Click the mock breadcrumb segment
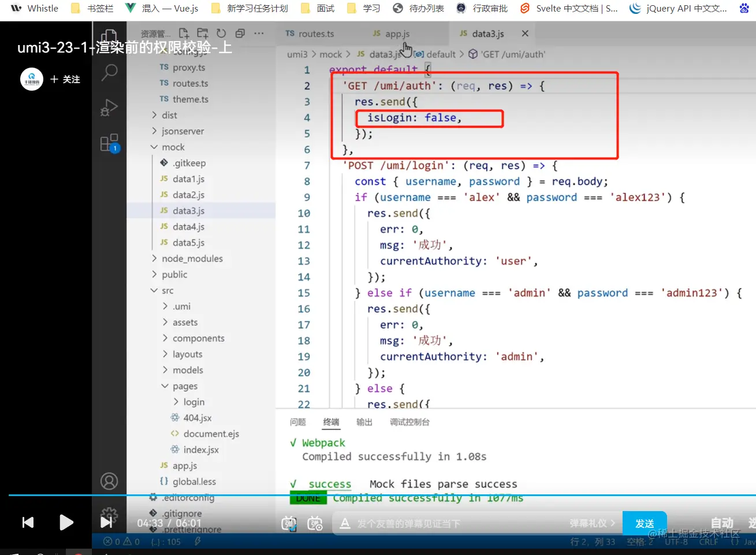This screenshot has height=555, width=756. tap(331, 54)
